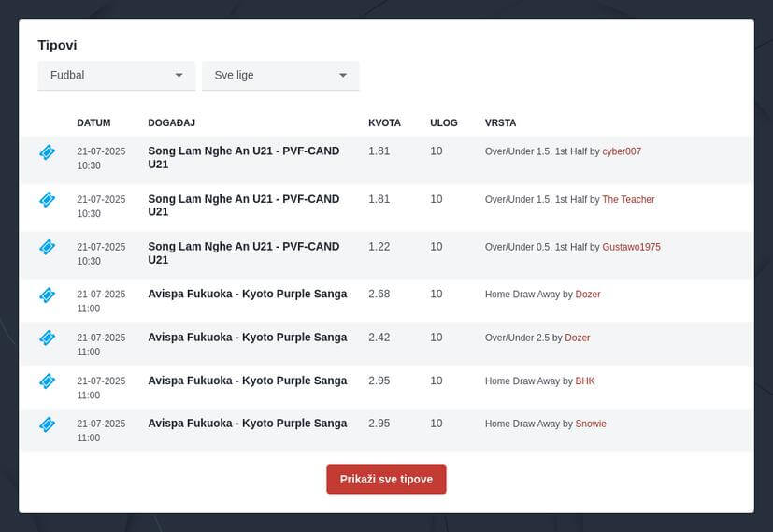Open cyber007 user profile link
773x532 pixels.
click(x=622, y=151)
